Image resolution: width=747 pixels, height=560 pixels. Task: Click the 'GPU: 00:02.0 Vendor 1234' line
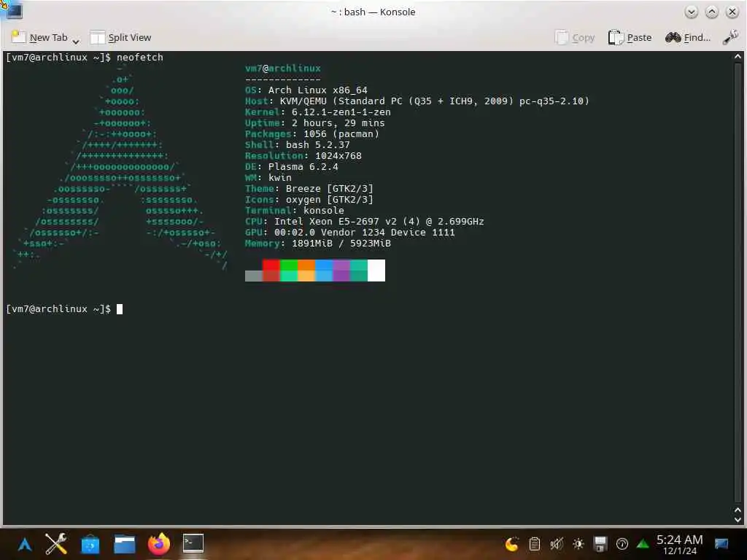pyautogui.click(x=350, y=233)
